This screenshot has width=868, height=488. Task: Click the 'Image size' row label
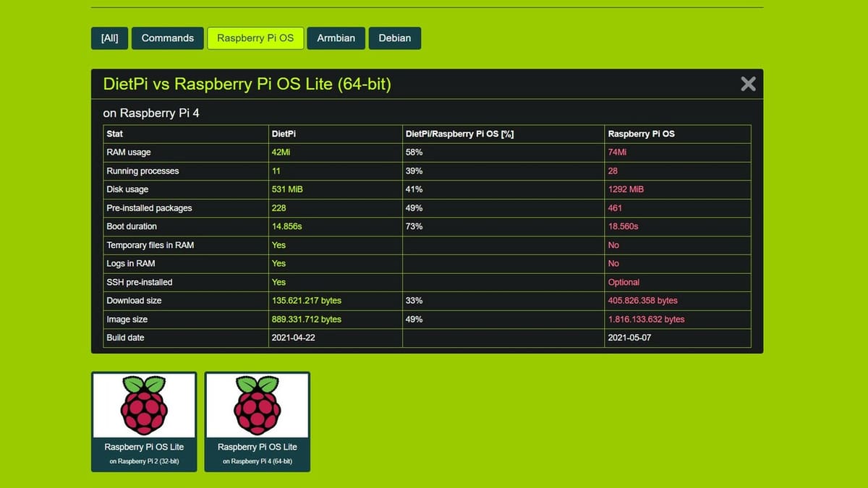[x=127, y=319]
